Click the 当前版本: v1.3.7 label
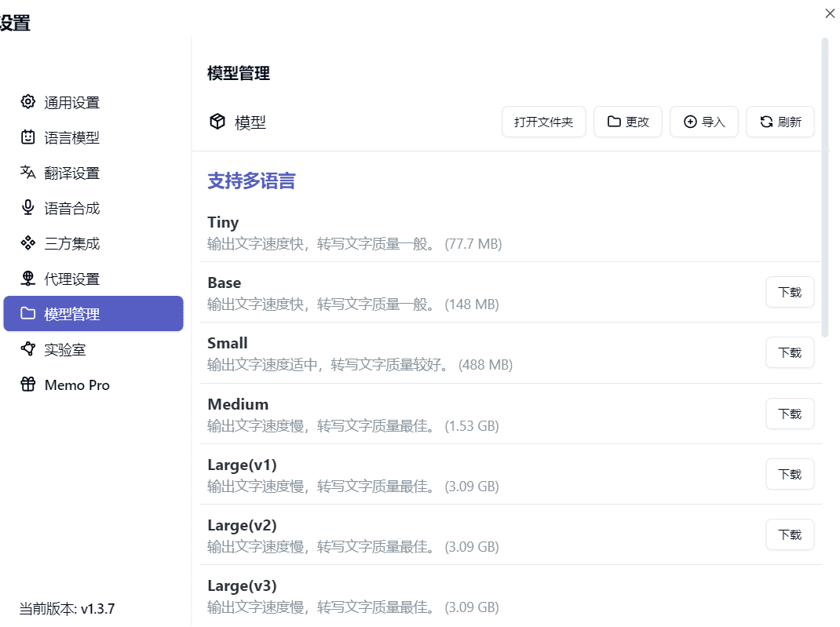 pyautogui.click(x=67, y=609)
